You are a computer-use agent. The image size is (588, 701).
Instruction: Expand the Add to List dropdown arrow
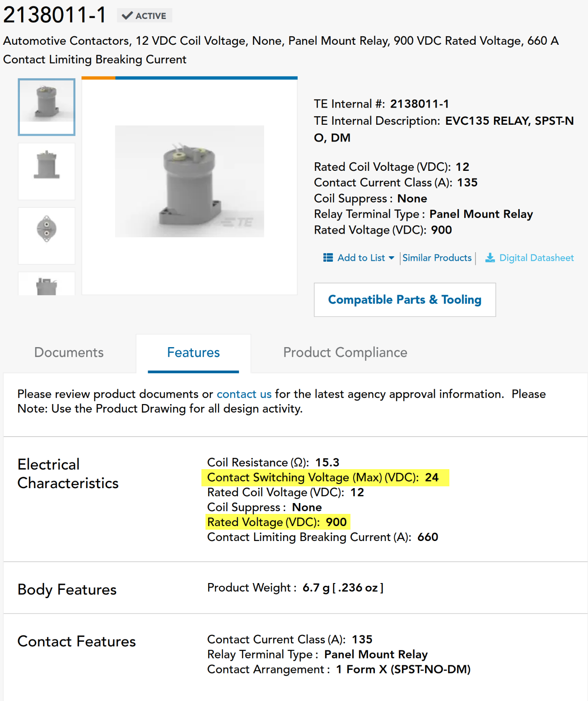[x=391, y=258]
